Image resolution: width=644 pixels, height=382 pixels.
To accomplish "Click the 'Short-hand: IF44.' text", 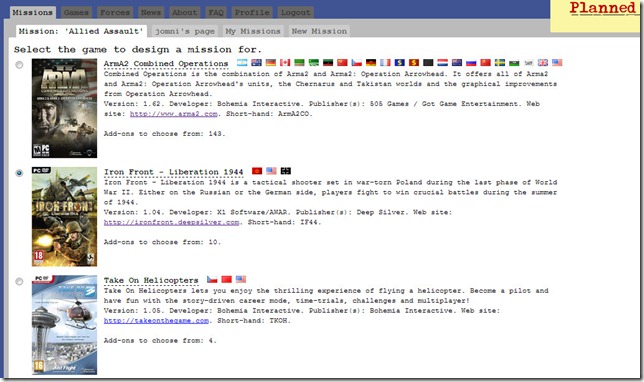I will tap(285, 222).
